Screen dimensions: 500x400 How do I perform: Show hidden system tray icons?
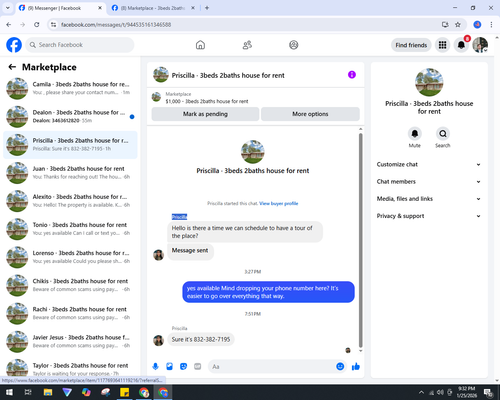point(421,392)
